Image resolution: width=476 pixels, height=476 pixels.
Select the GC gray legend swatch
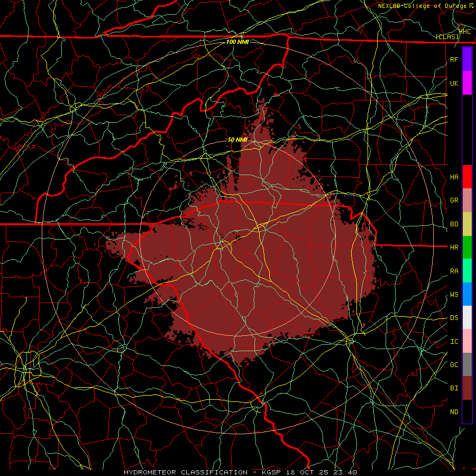click(x=467, y=364)
